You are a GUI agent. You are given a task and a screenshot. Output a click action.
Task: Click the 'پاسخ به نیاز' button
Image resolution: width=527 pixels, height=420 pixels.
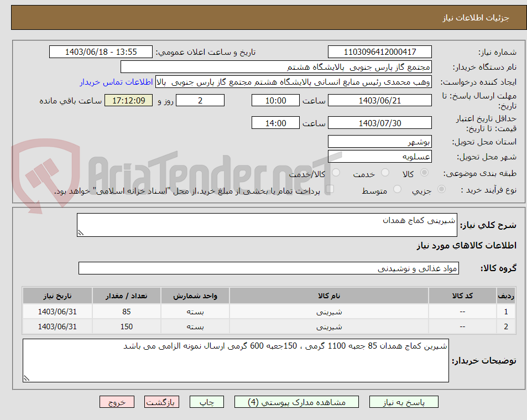pyautogui.click(x=404, y=402)
